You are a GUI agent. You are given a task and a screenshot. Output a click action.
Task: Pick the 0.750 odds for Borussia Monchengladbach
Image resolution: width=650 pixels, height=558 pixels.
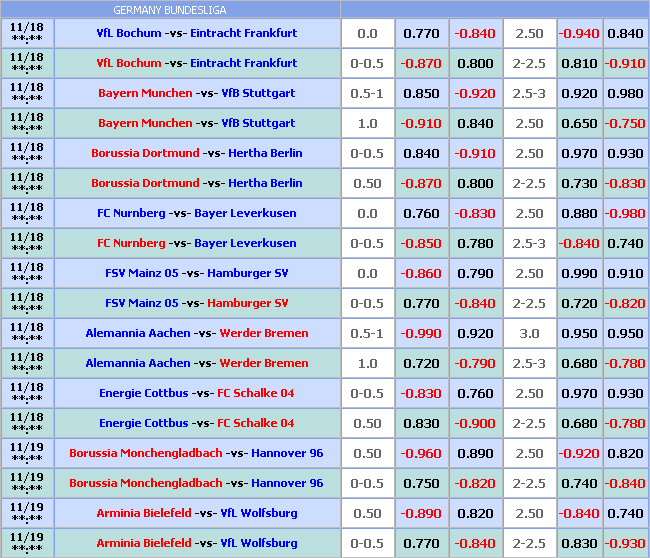click(421, 483)
